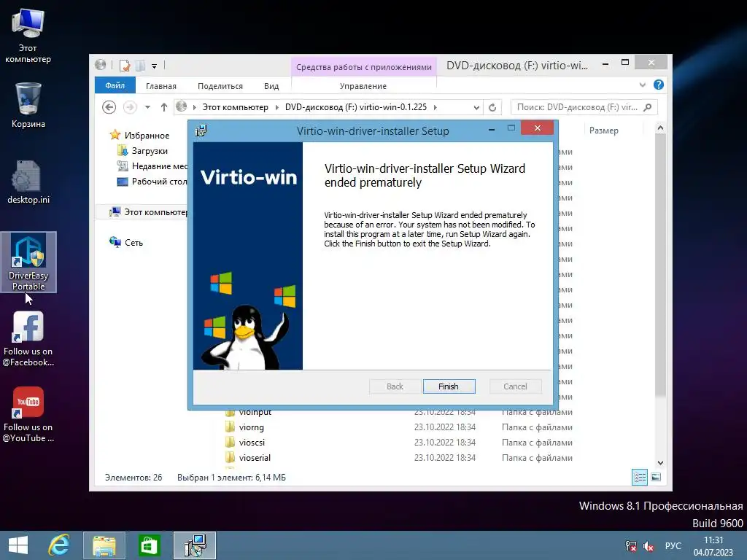Expand address bar history dropdown
This screenshot has height=560, width=747.
click(476, 108)
